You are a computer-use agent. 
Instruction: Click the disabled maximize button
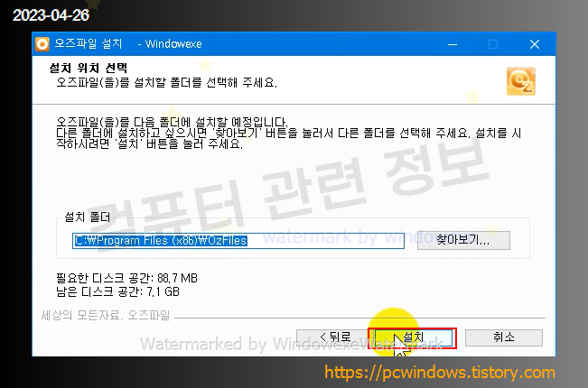493,44
